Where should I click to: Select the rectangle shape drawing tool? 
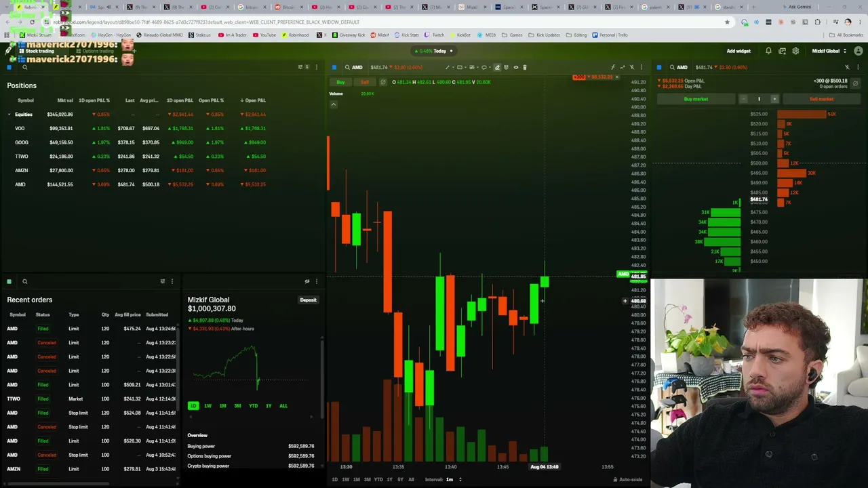(x=459, y=67)
